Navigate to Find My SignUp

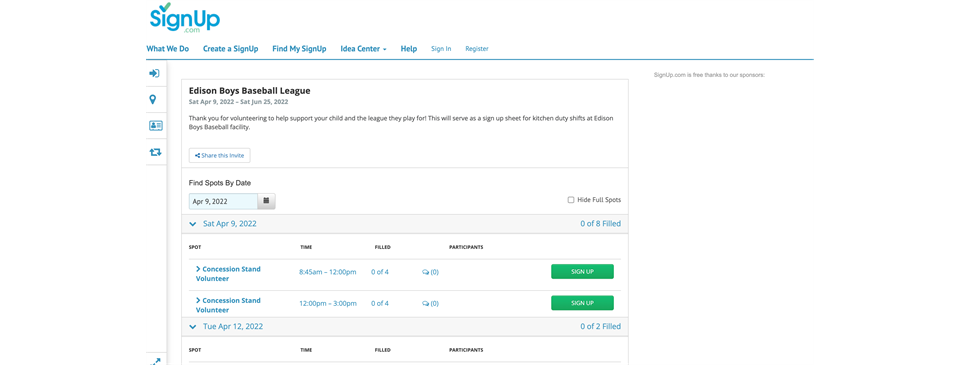pyautogui.click(x=299, y=48)
